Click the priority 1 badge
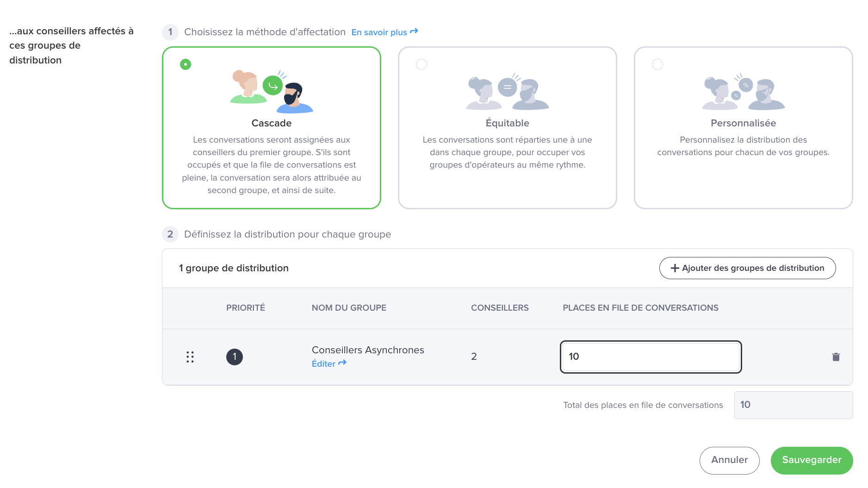 point(235,357)
